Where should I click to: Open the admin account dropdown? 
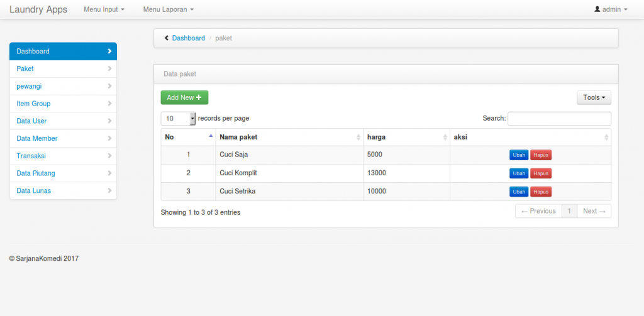click(x=611, y=9)
